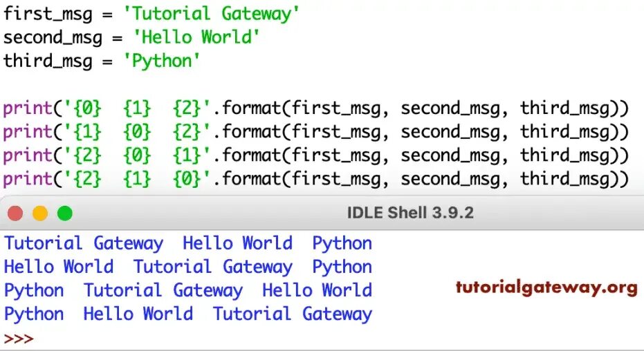This screenshot has height=351, width=644.
Task: Click the second_msg variable name in editor
Action: (x=53, y=38)
